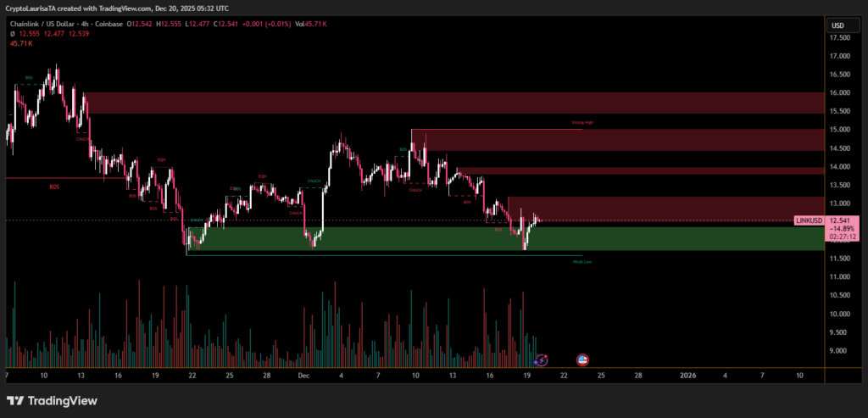Click the 17.000 price scale level
Image resolution: width=868 pixels, height=418 pixels.
(x=840, y=56)
